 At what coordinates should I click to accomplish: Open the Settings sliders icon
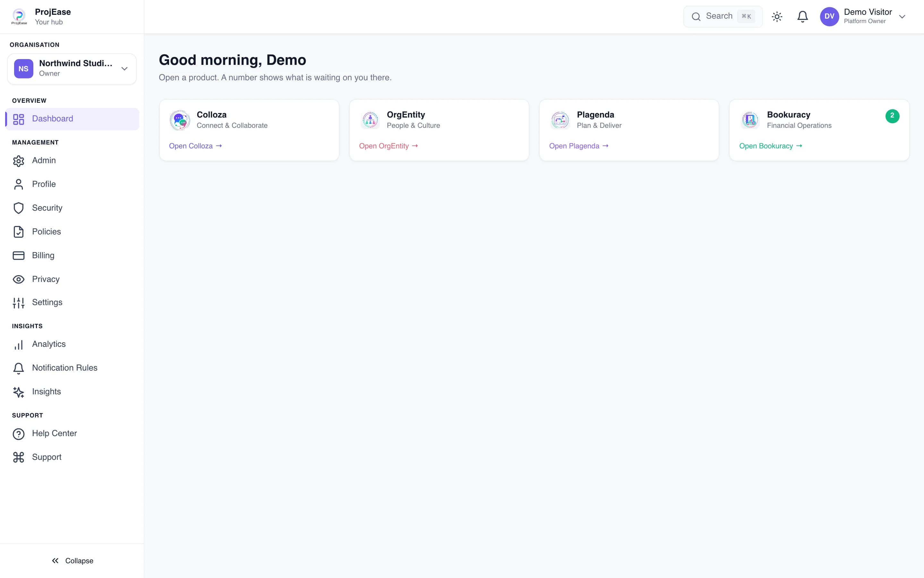[18, 303]
